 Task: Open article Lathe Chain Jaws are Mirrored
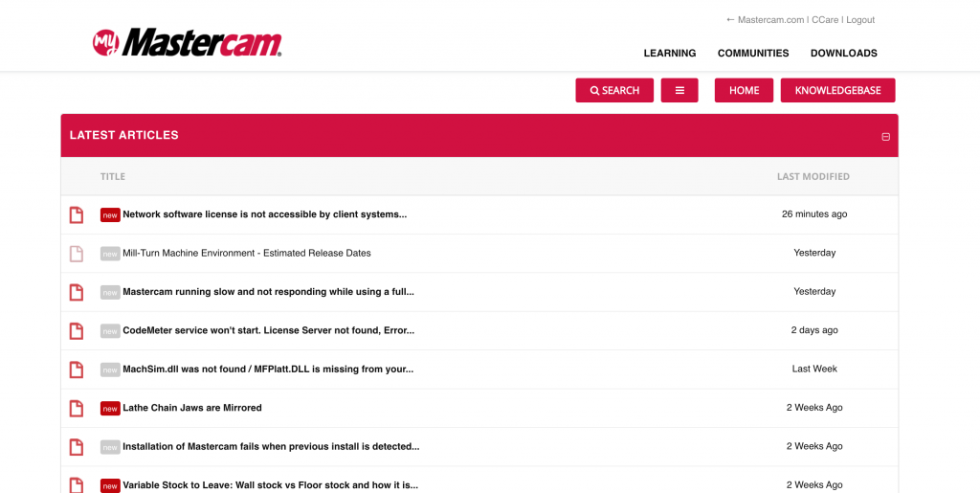click(192, 408)
